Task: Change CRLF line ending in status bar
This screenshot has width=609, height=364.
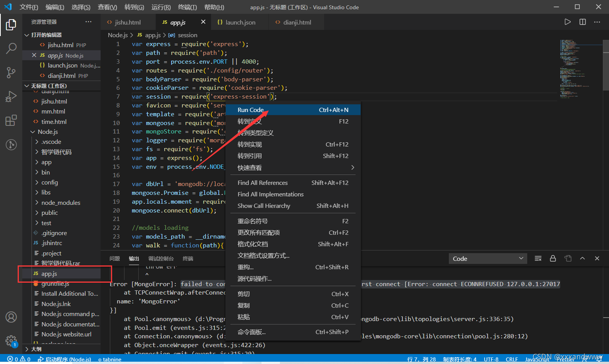Action: (512, 359)
